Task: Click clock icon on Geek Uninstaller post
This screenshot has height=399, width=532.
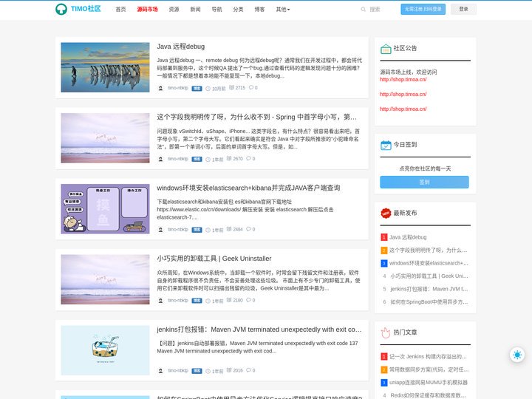Action: click(x=208, y=301)
